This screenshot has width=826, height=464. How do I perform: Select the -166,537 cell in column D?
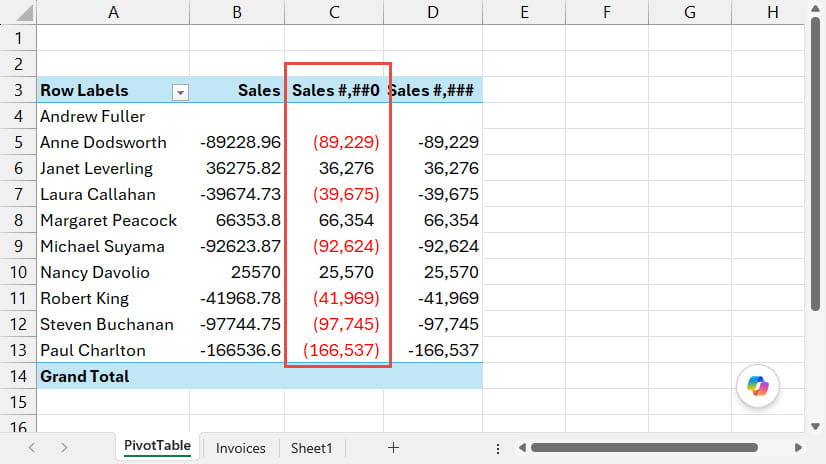[x=433, y=350]
